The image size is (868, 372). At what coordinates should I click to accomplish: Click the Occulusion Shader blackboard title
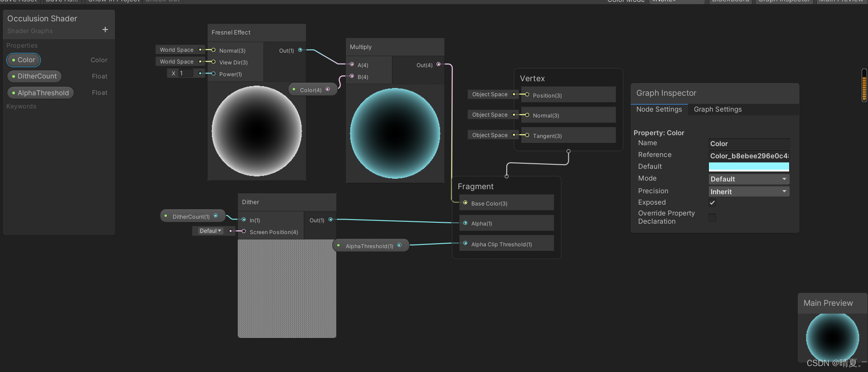coord(42,19)
